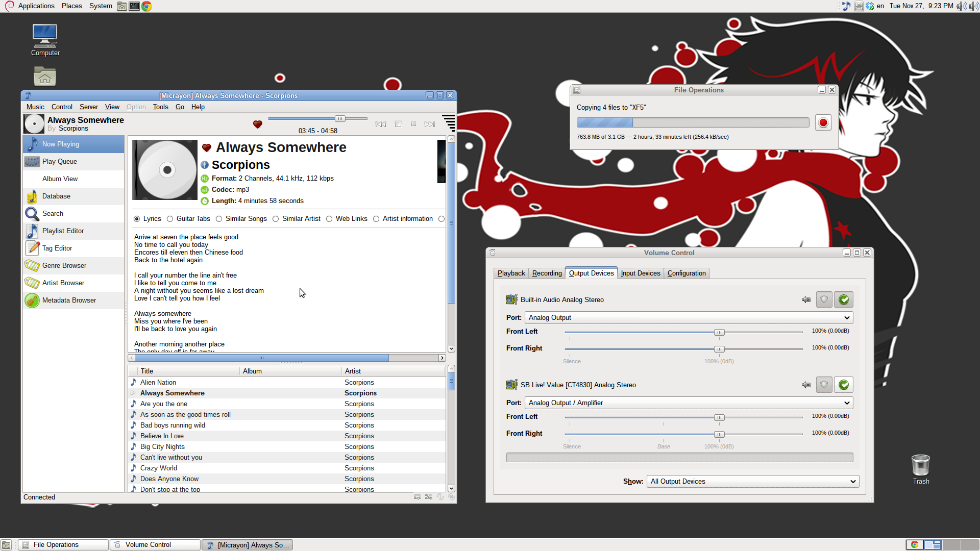Switch to the Configuration tab
This screenshot has height=551, width=980.
coord(687,273)
